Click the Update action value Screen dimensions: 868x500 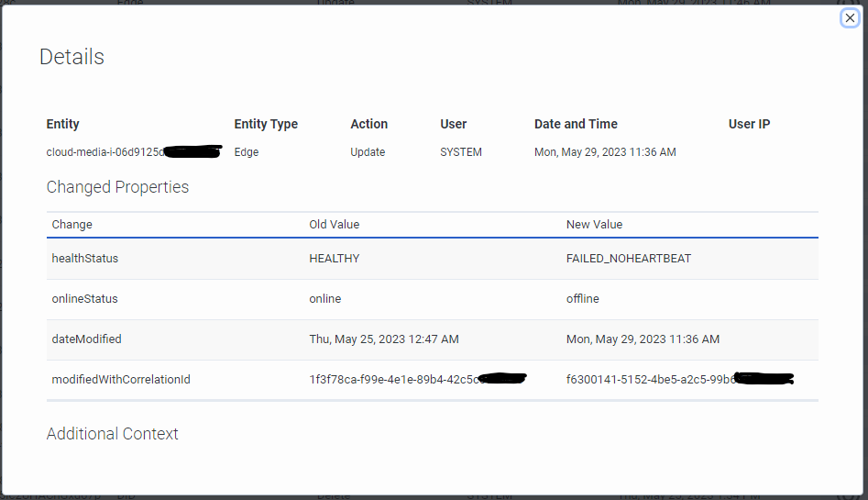click(368, 152)
